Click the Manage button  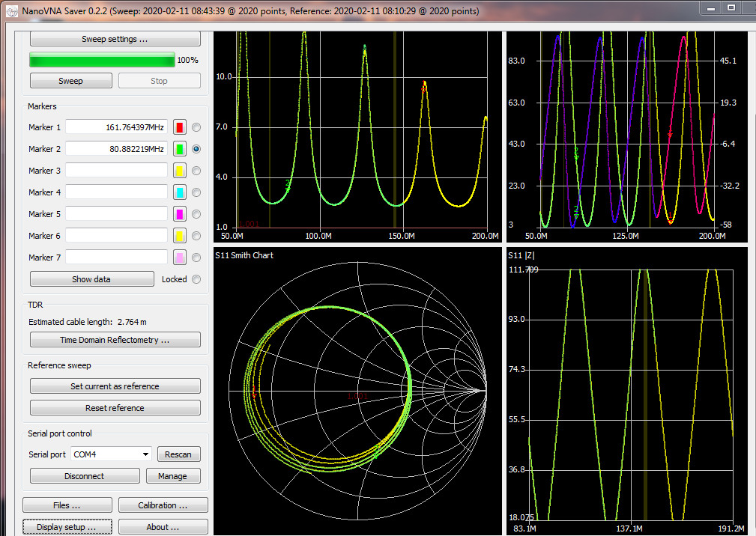click(x=172, y=476)
